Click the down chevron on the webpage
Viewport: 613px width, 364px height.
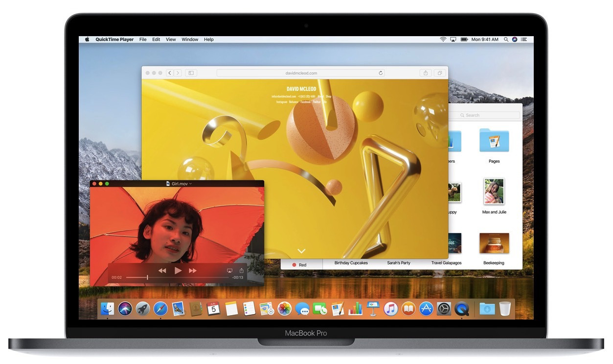(301, 251)
